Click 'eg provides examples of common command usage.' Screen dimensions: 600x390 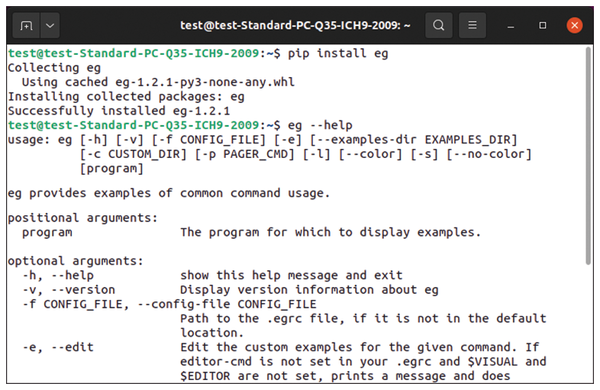(x=169, y=193)
